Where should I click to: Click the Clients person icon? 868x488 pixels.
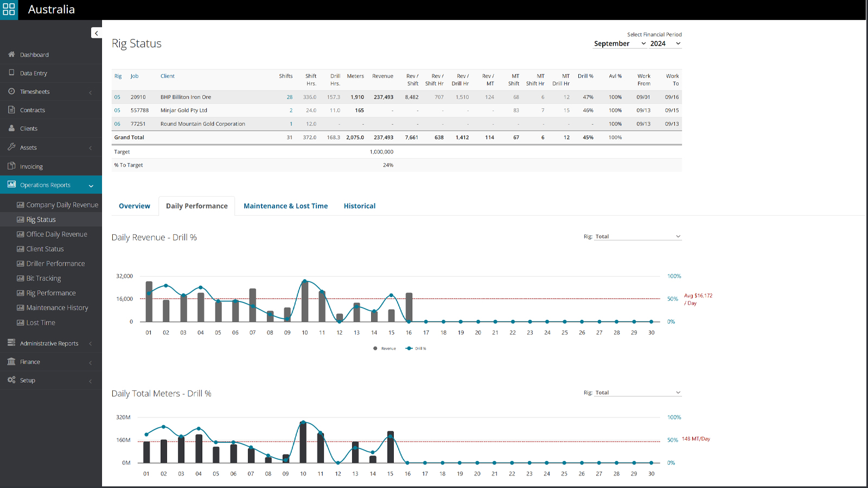[11, 129]
